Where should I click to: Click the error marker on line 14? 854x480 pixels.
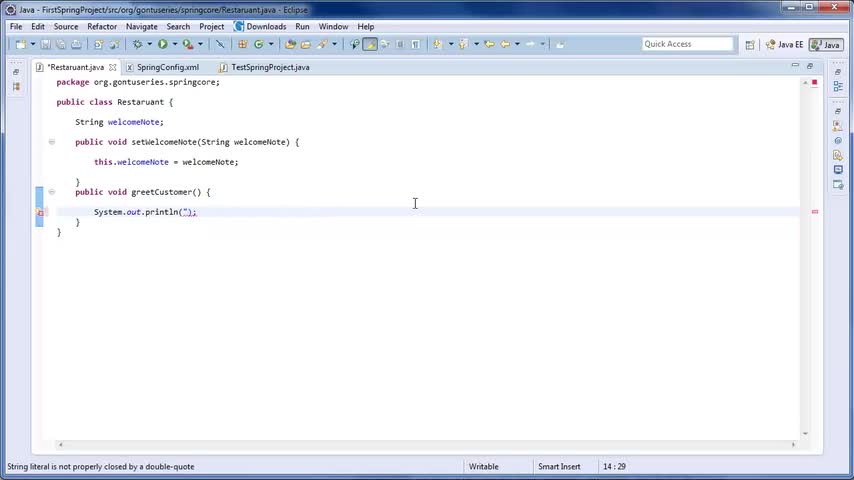(40, 212)
